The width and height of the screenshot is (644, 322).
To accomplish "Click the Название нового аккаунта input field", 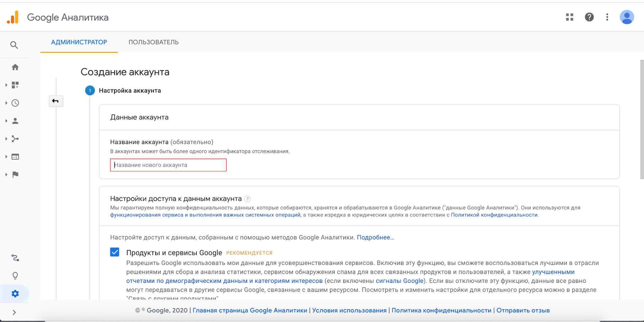I will (168, 165).
